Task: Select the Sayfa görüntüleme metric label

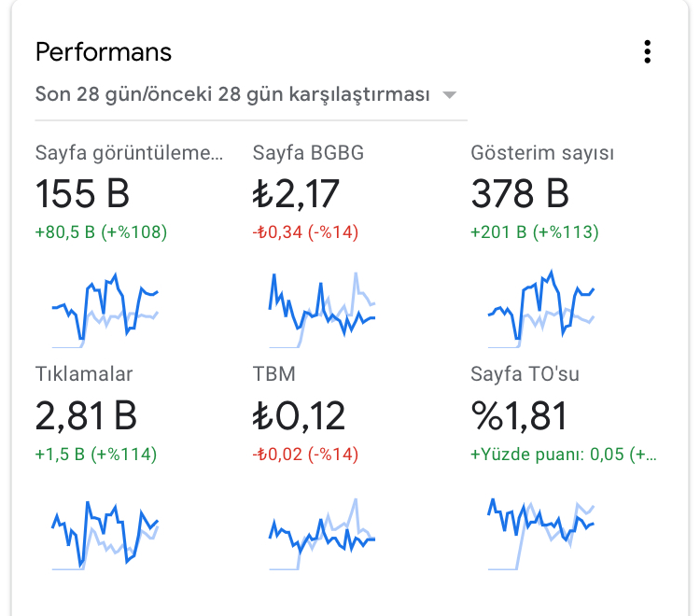Action: (129, 153)
